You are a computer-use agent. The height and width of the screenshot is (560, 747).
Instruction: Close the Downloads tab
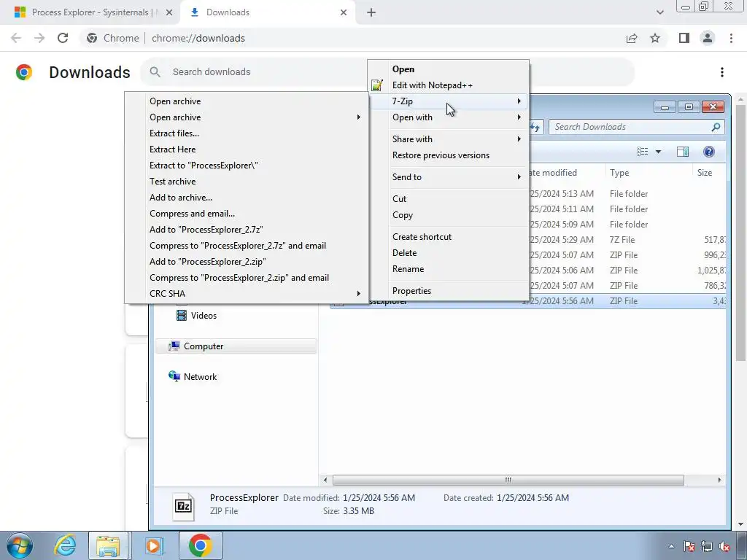(x=344, y=12)
